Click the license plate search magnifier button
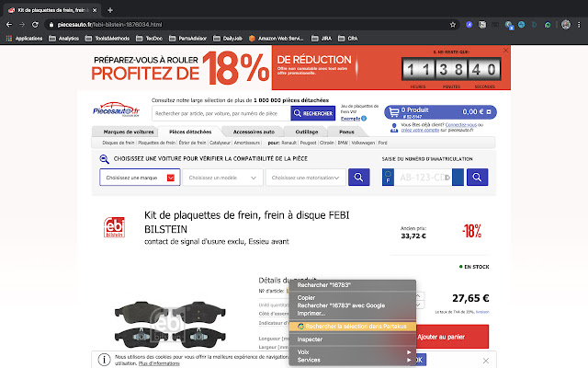The width and height of the screenshot is (588, 368). pos(477,178)
